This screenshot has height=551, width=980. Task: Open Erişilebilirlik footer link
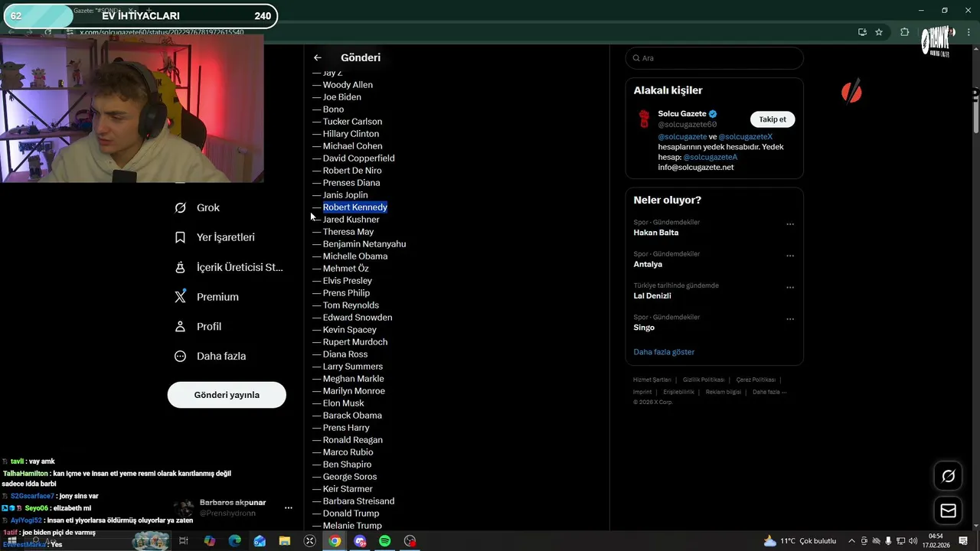tap(678, 392)
